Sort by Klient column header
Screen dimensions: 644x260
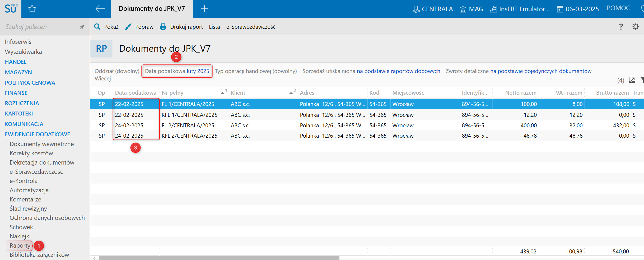pyautogui.click(x=263, y=93)
